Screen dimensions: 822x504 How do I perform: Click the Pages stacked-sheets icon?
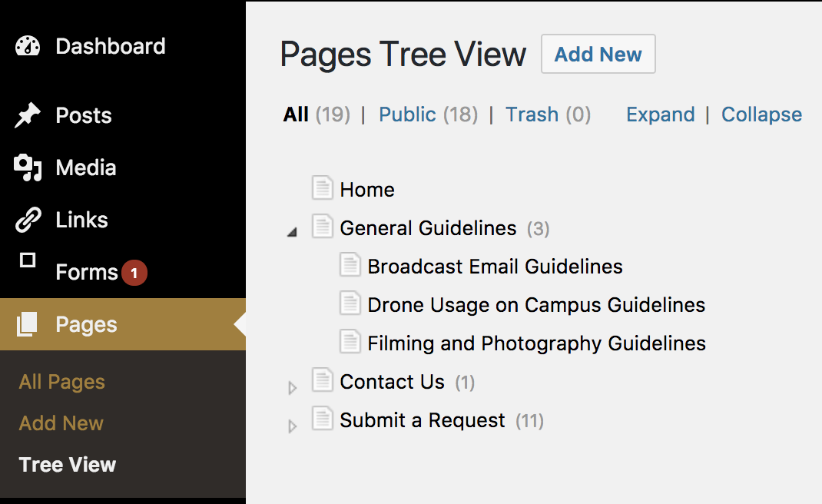(27, 324)
